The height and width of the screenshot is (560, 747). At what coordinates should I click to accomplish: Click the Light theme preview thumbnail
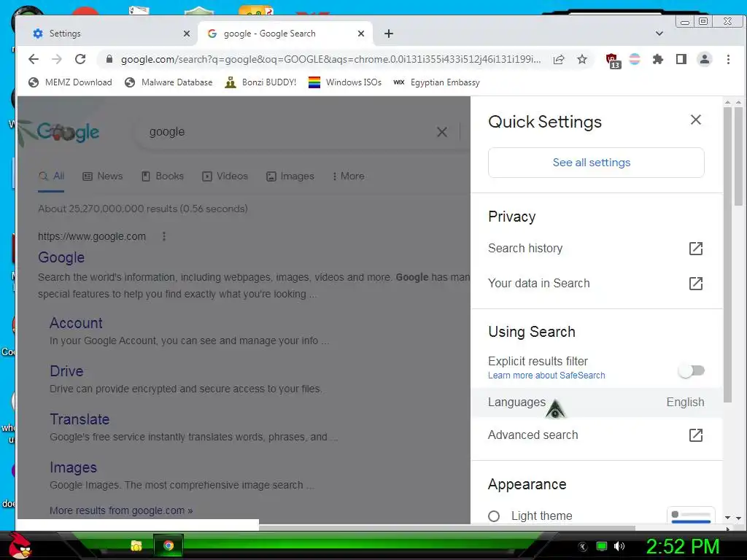(x=691, y=516)
